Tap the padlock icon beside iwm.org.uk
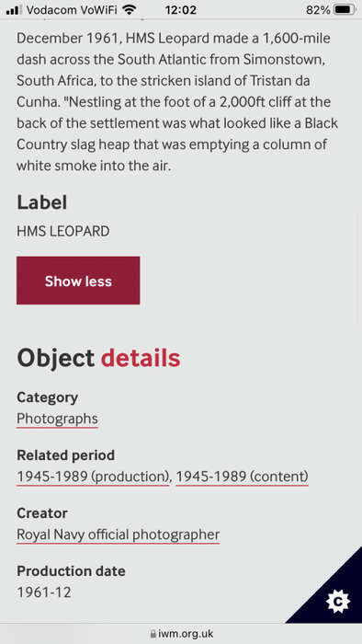Screen dimensions: 362x644 click(153, 634)
